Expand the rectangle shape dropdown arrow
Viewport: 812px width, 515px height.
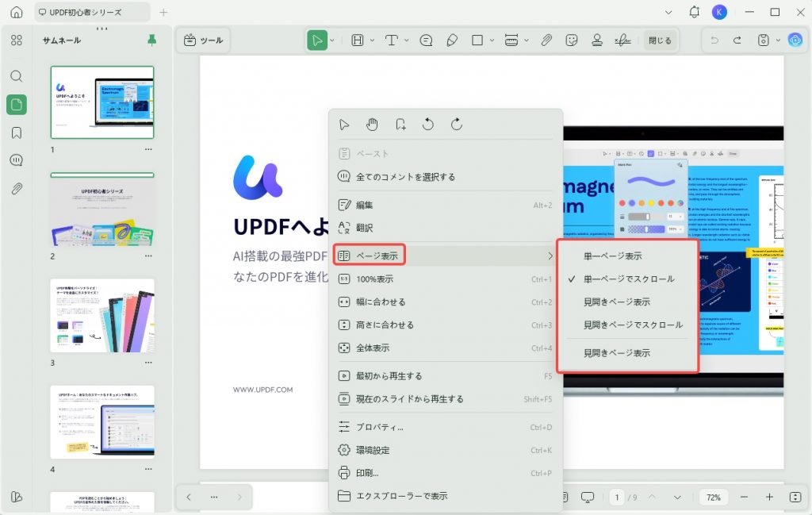pyautogui.click(x=492, y=40)
